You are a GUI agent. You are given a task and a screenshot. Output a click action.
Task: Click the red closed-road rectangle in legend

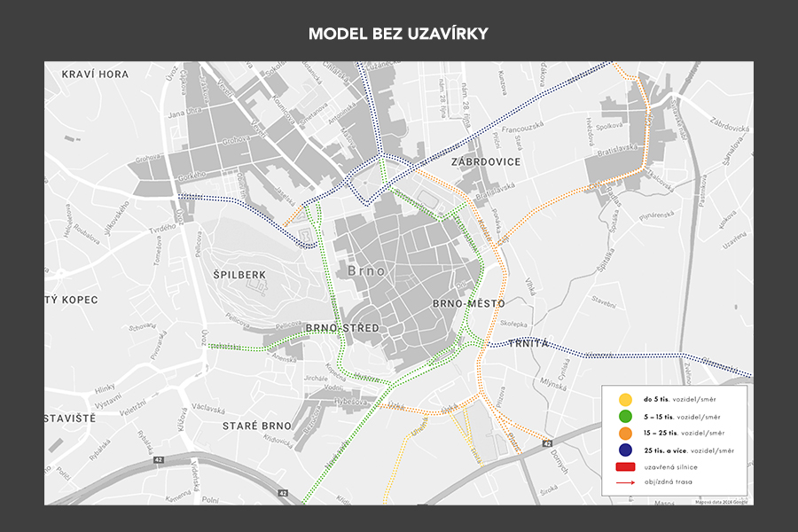625,466
